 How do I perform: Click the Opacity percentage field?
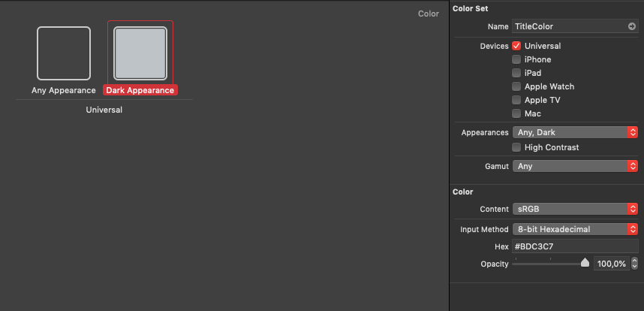coord(611,264)
